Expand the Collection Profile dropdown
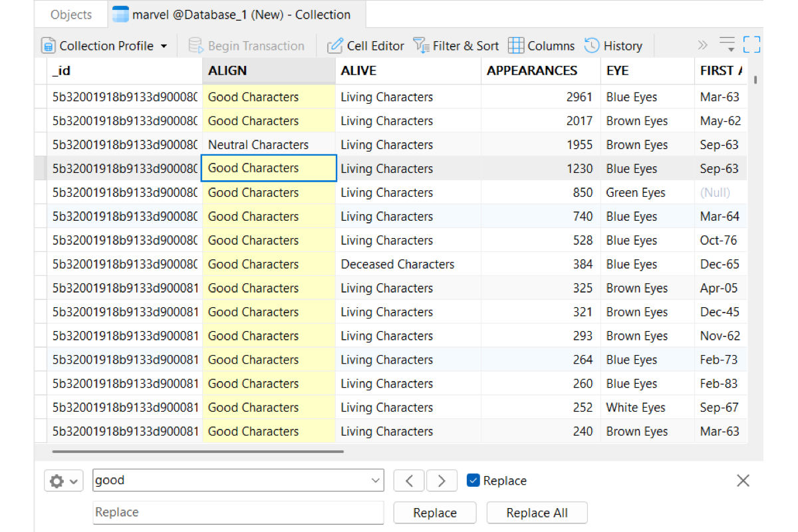The image size is (798, 532). pyautogui.click(x=164, y=47)
